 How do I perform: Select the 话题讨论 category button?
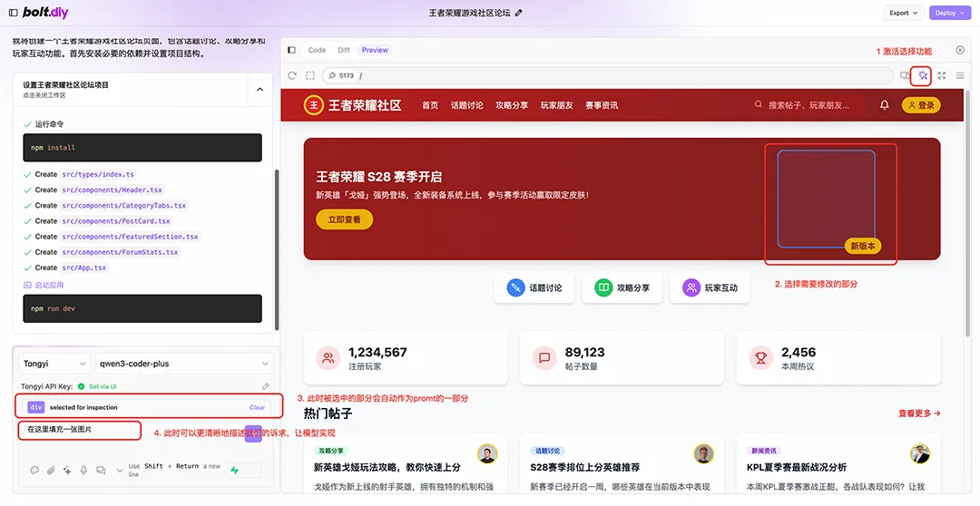click(534, 288)
